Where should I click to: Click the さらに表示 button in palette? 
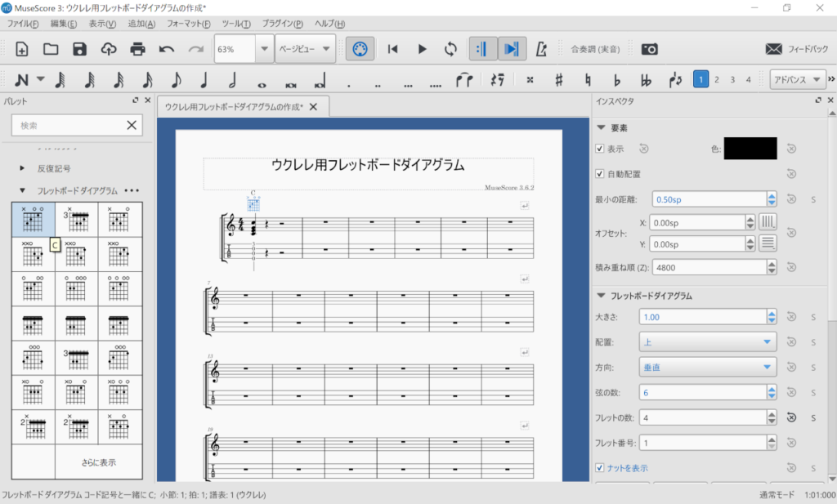[x=99, y=462]
